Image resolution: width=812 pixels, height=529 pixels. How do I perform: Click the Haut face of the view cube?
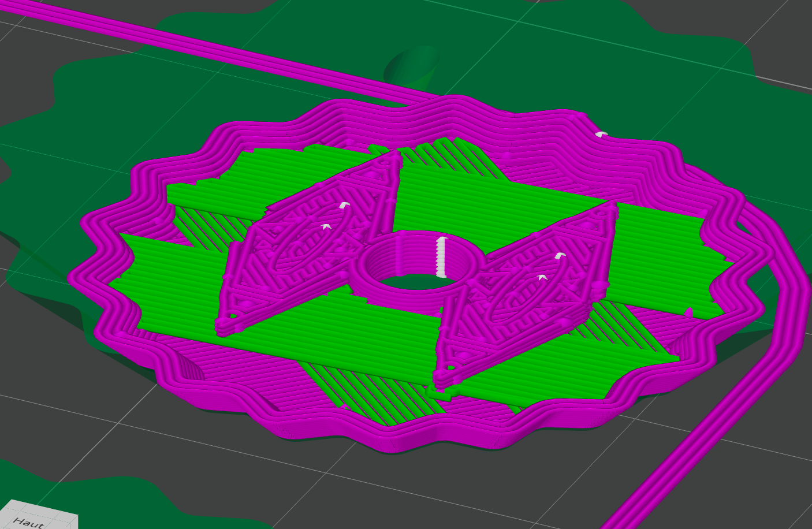coord(38,516)
